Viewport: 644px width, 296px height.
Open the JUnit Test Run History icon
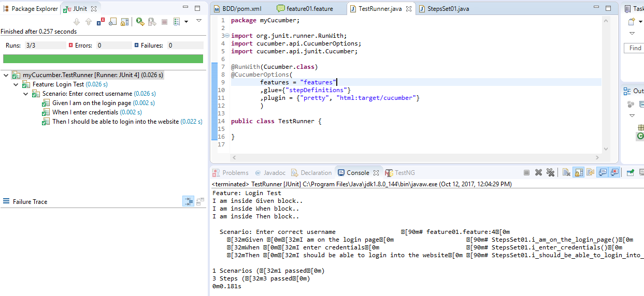(177, 22)
